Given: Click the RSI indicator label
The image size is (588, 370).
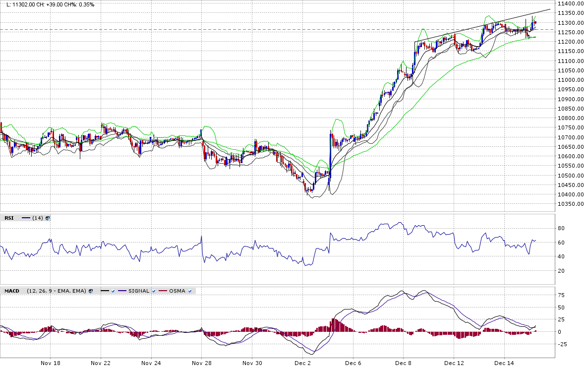Looking at the screenshot, I should [x=9, y=218].
